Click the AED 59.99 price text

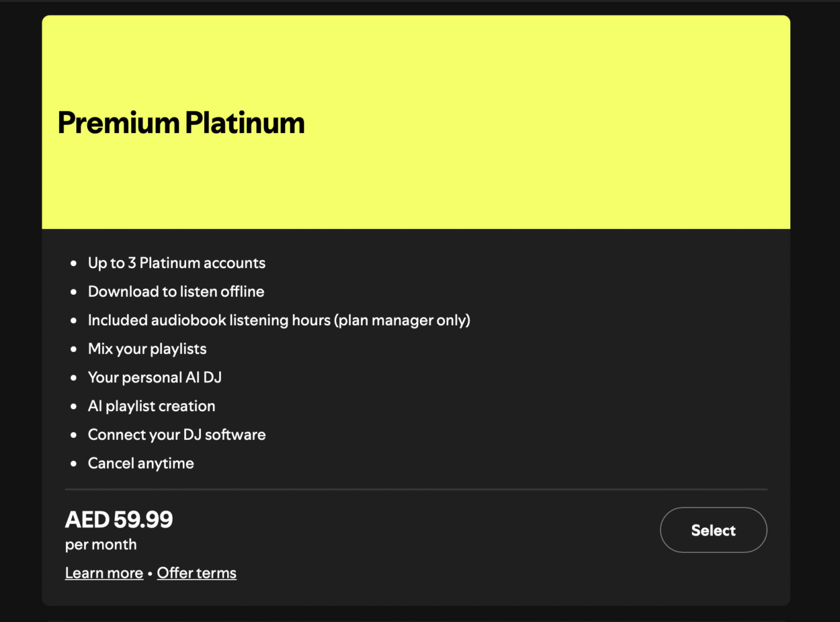point(119,519)
